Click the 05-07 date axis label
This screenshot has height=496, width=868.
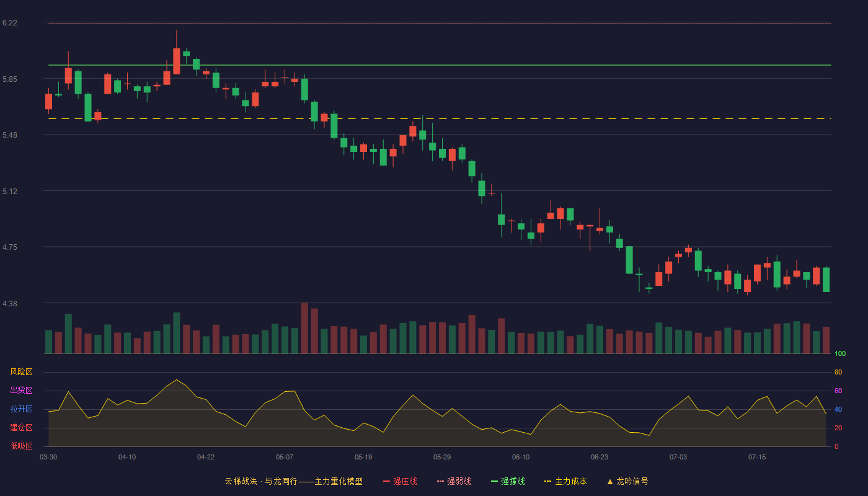(x=285, y=457)
